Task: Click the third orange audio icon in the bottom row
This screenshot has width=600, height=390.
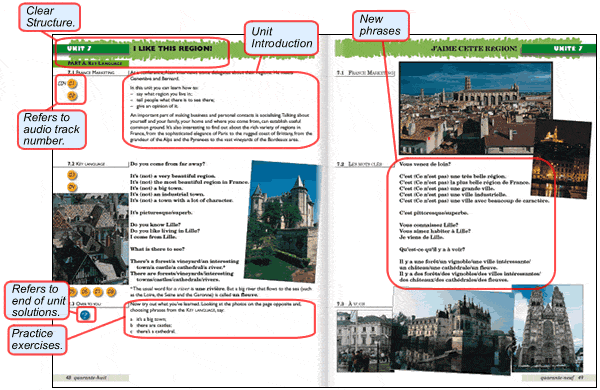Action: pos(98,292)
